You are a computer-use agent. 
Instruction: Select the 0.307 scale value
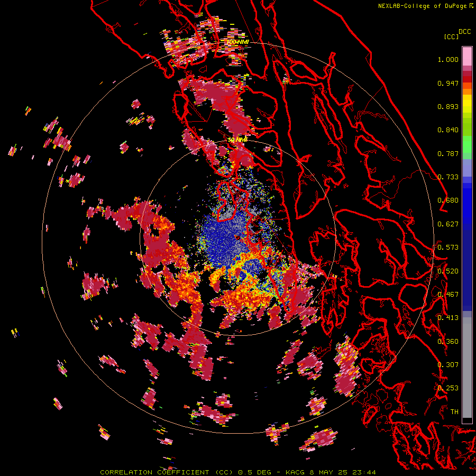click(x=448, y=365)
